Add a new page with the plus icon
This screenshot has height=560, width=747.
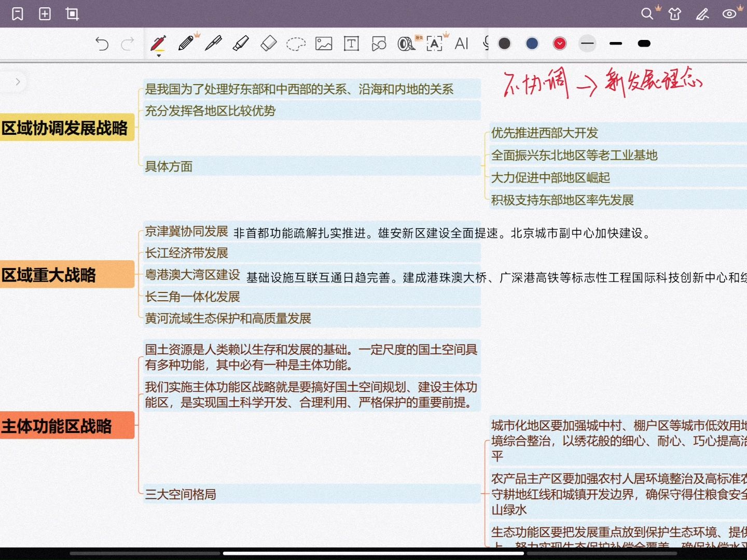click(x=45, y=14)
